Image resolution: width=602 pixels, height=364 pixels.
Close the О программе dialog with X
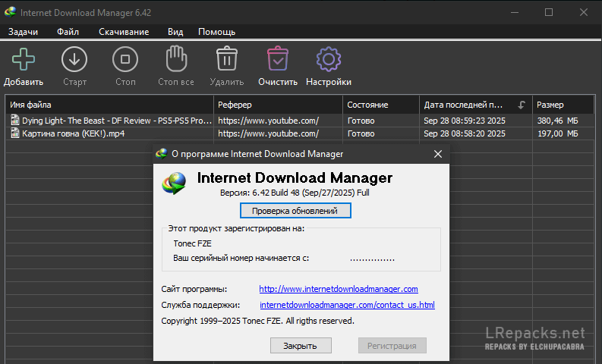(x=437, y=154)
